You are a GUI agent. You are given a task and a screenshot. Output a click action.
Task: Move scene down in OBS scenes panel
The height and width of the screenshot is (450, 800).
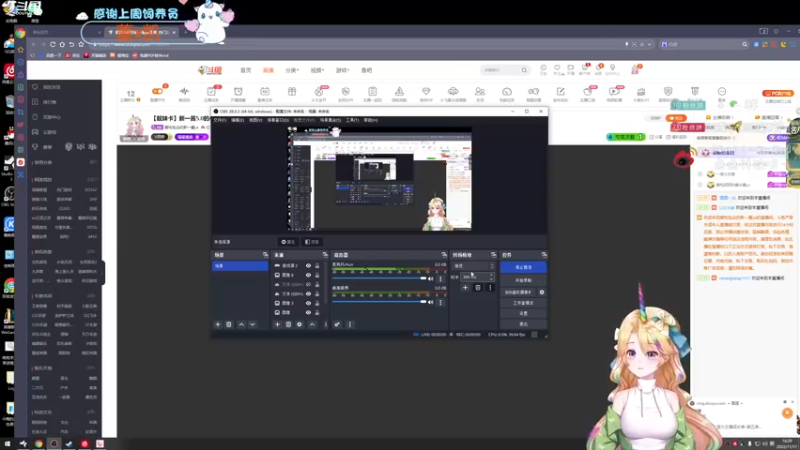click(253, 324)
